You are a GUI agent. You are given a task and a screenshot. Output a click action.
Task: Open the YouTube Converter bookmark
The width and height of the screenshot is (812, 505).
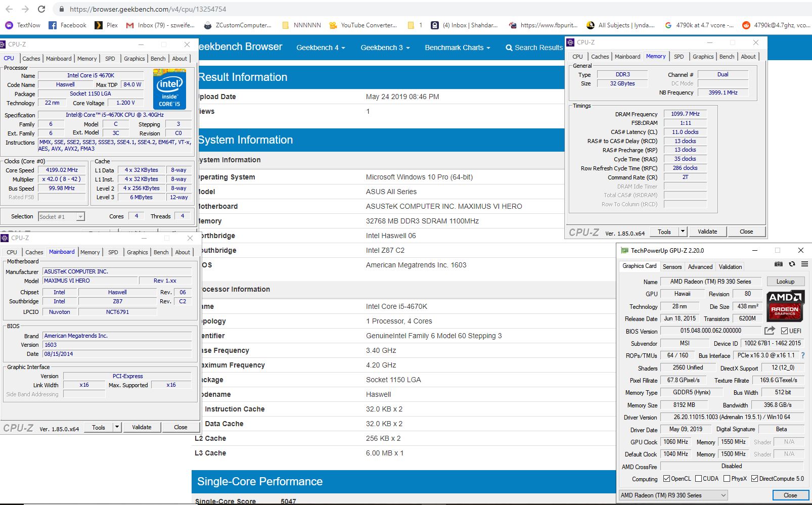click(363, 25)
